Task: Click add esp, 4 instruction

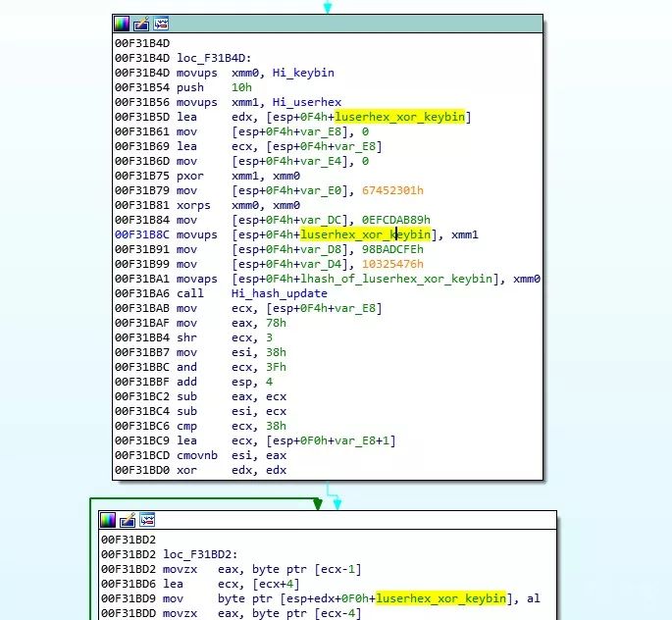Action: pyautogui.click(x=225, y=382)
